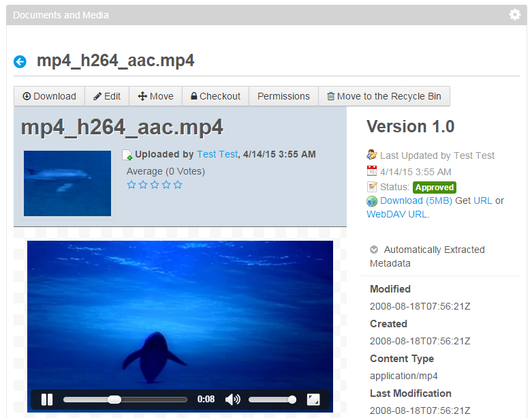
Task: Click the Edit button with pencil
Action: [x=107, y=96]
